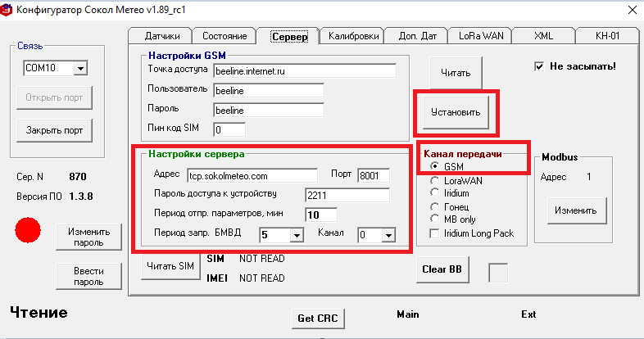This screenshot has height=339, width=644.
Task: Open the LoRa WAN tab
Action: click(x=481, y=36)
